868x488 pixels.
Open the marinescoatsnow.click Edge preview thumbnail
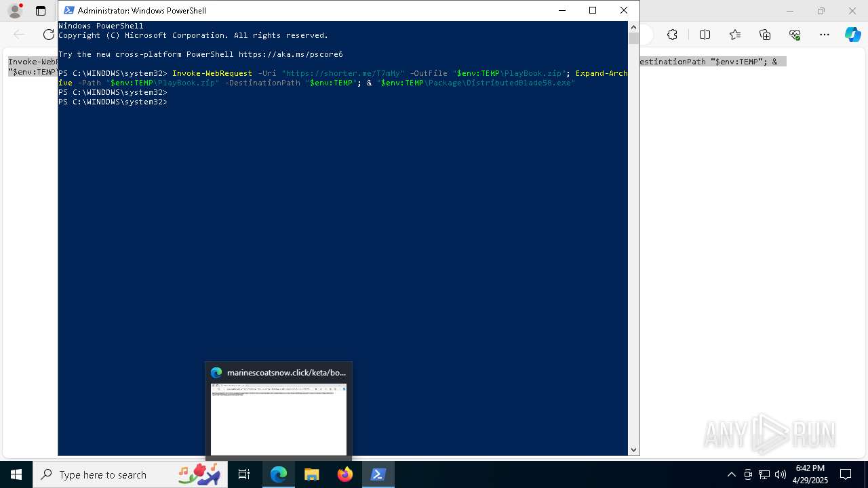[x=279, y=420]
